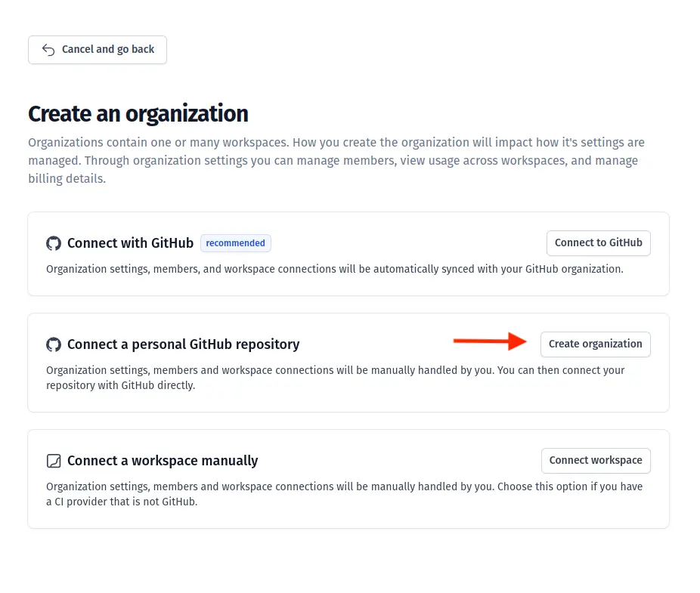Click the Connect workspace button

[x=596, y=460]
